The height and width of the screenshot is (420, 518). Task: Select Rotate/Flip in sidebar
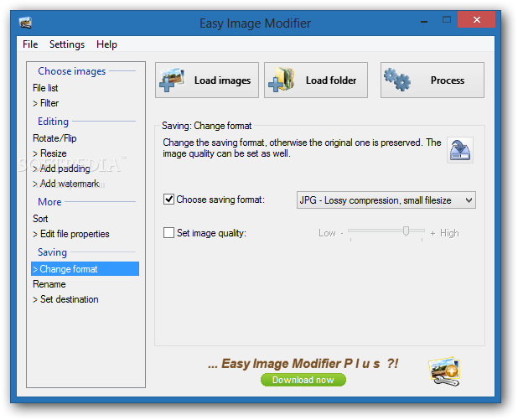(54, 138)
